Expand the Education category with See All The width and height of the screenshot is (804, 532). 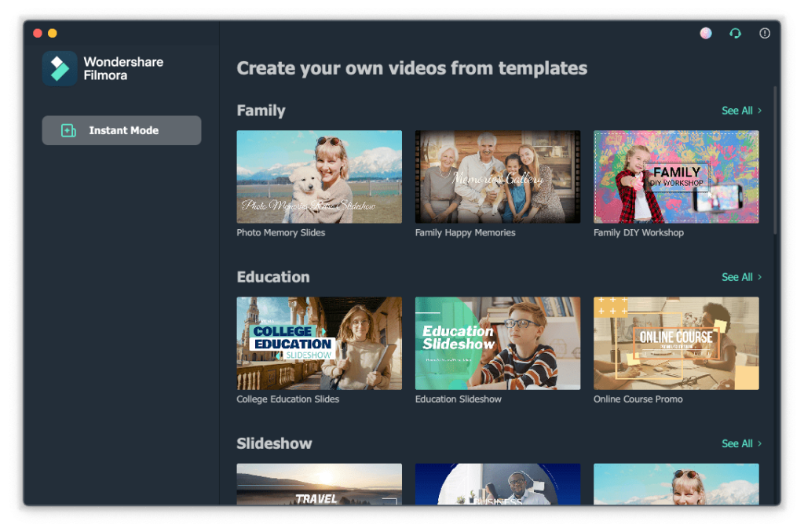[741, 277]
